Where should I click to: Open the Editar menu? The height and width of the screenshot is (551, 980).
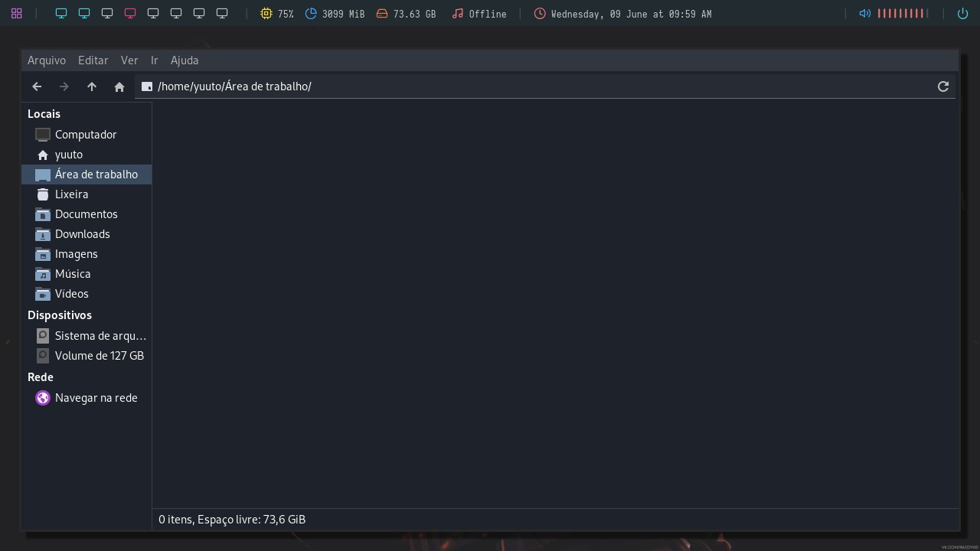(x=93, y=60)
